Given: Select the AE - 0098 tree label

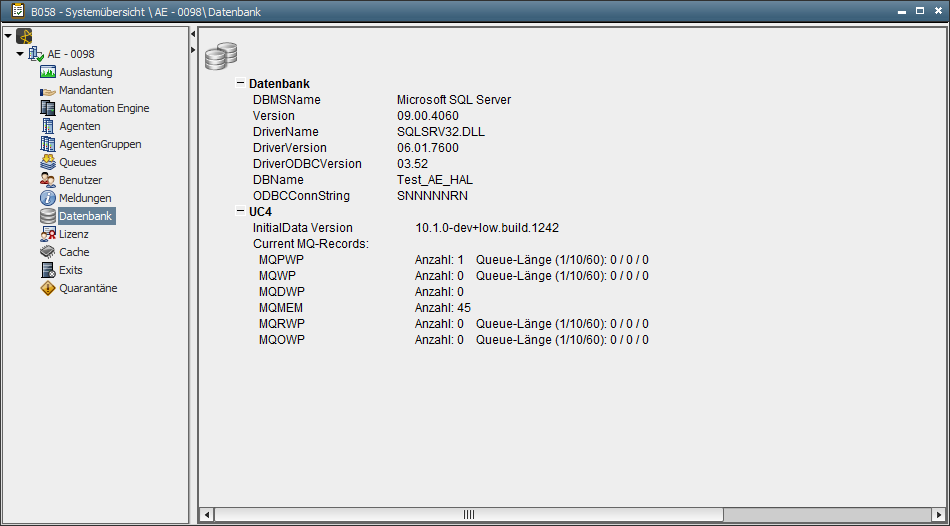Looking at the screenshot, I should tap(71, 54).
